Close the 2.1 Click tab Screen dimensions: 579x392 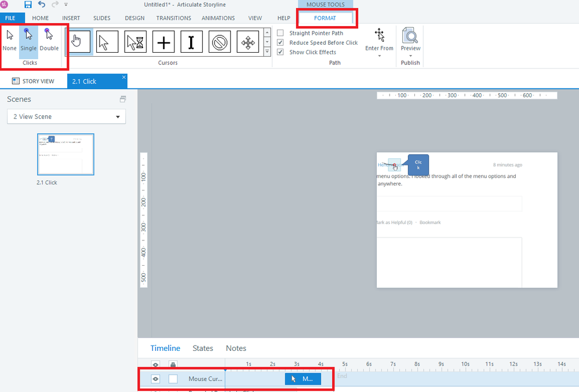coord(123,77)
